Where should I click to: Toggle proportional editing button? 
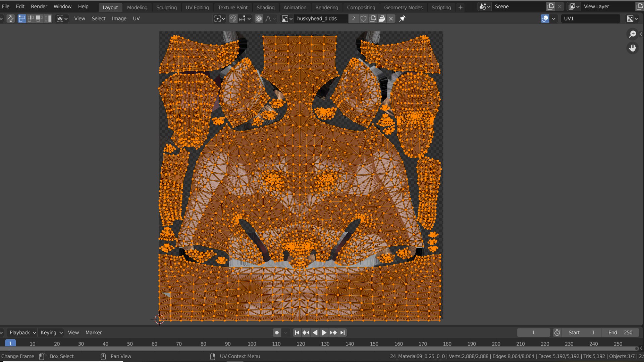pos(259,19)
